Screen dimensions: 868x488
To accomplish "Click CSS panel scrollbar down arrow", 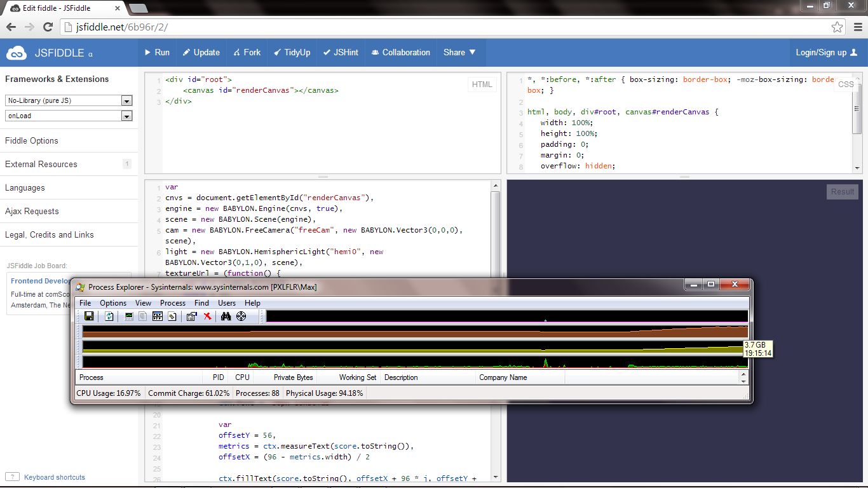I will (857, 168).
